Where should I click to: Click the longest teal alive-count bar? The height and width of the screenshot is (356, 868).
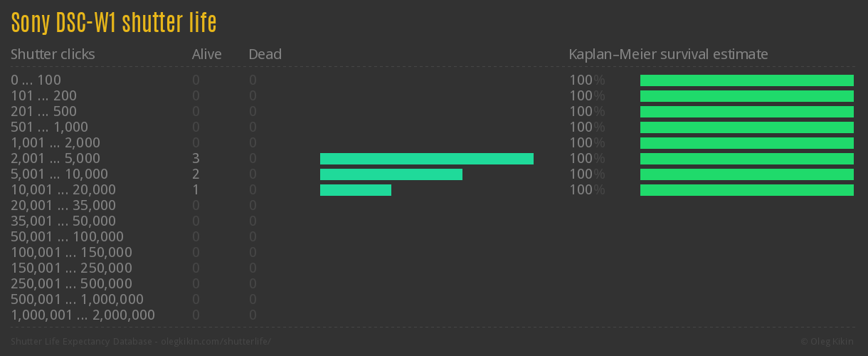pyautogui.click(x=427, y=159)
